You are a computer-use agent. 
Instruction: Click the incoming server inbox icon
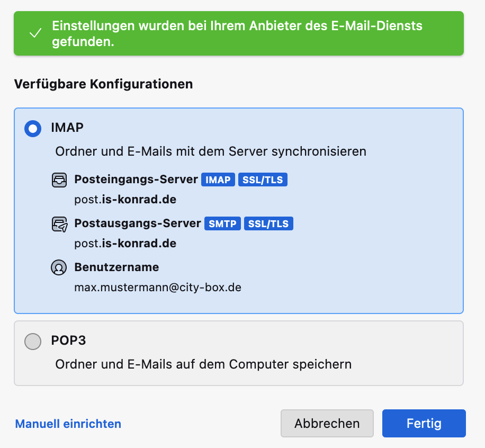(60, 180)
